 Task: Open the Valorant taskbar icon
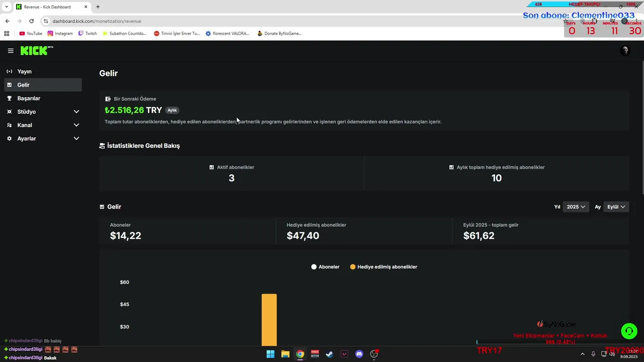click(344, 354)
